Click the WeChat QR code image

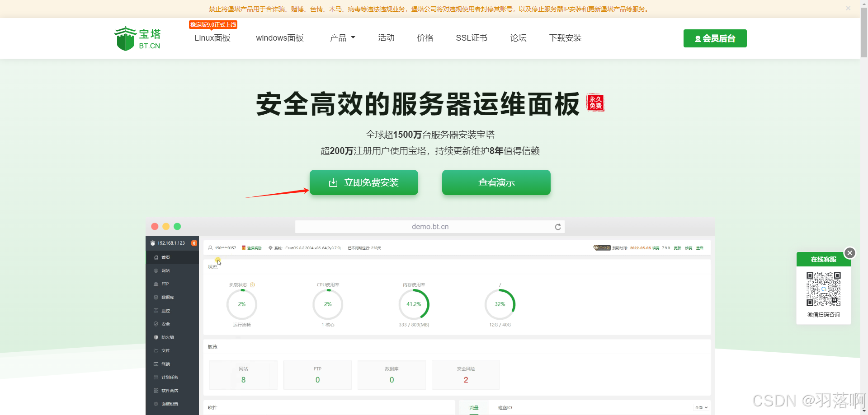click(824, 289)
